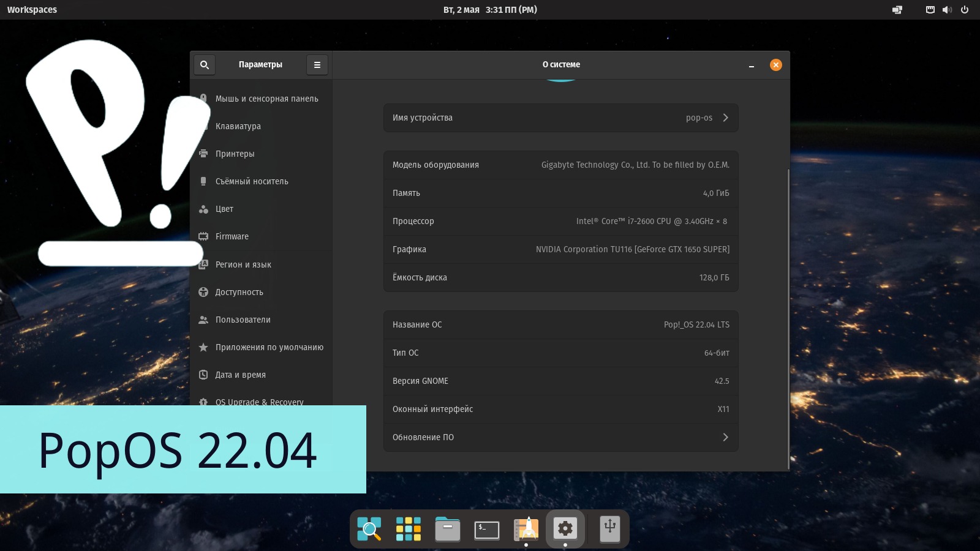This screenshot has width=980, height=551.
Task: Expand the device name row to rename pop-os
Action: coord(725,118)
